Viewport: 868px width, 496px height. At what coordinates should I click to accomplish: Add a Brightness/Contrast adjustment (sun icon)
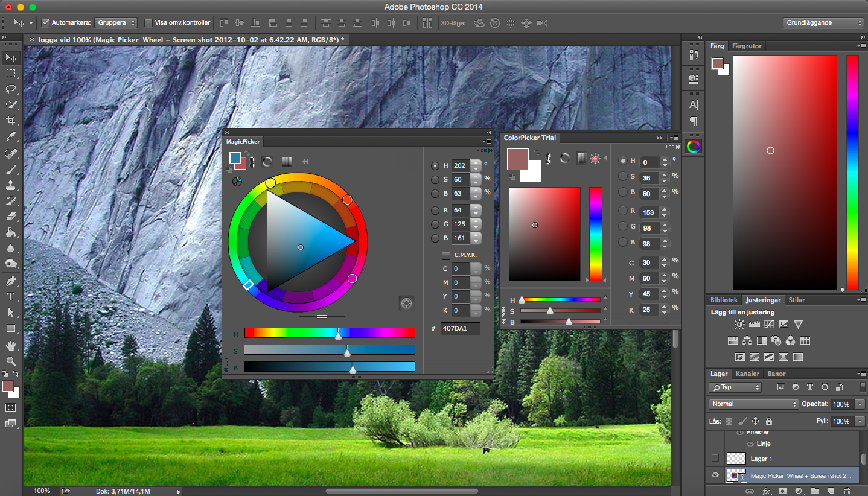(739, 325)
